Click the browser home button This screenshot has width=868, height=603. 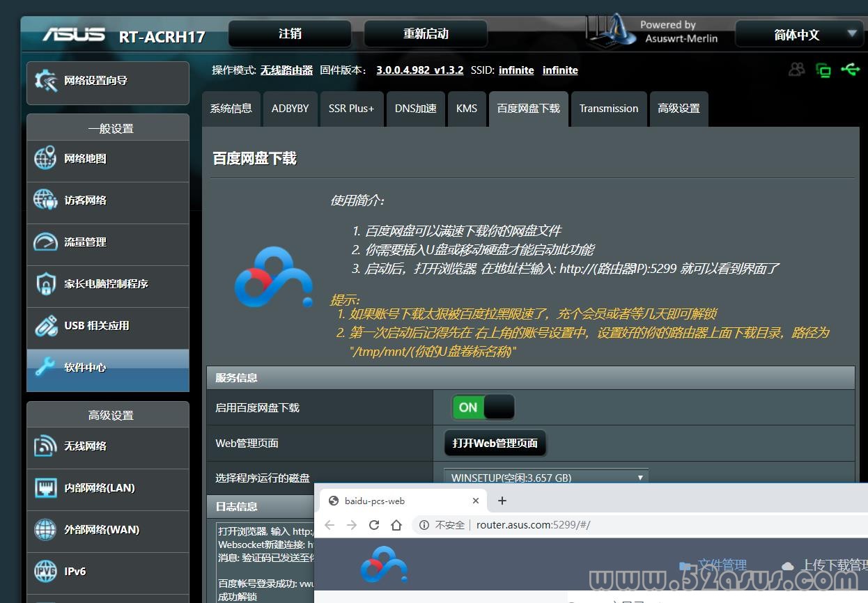[x=396, y=525]
